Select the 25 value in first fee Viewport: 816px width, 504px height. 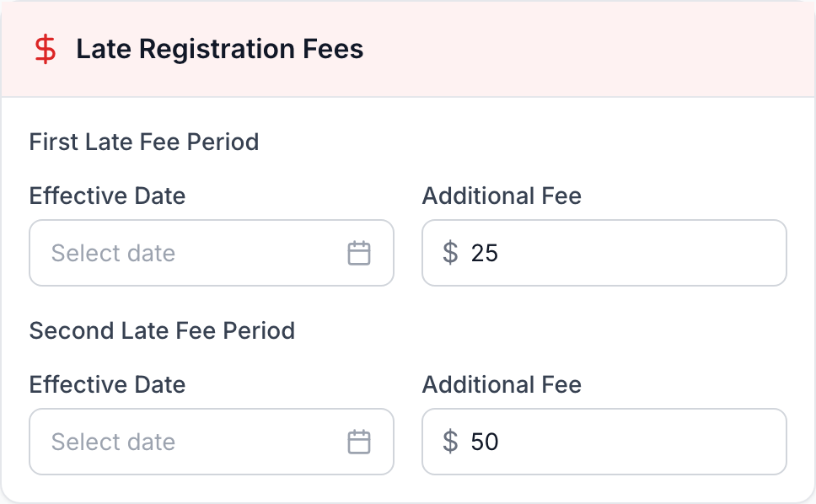[485, 253]
